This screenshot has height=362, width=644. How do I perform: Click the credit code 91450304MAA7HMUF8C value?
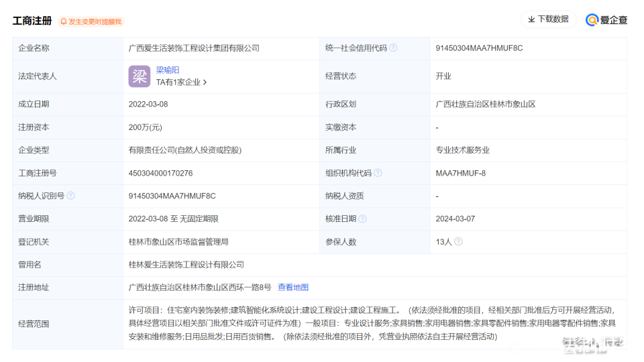(x=479, y=48)
